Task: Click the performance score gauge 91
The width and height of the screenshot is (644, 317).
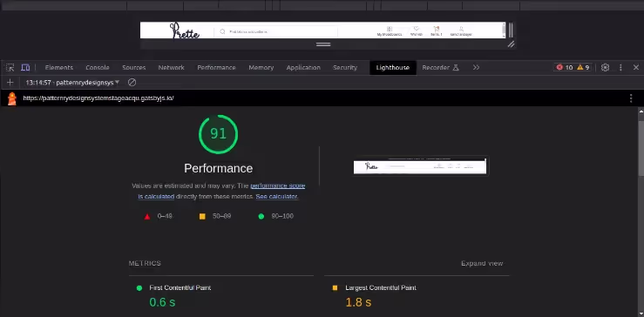Action: pos(218,134)
